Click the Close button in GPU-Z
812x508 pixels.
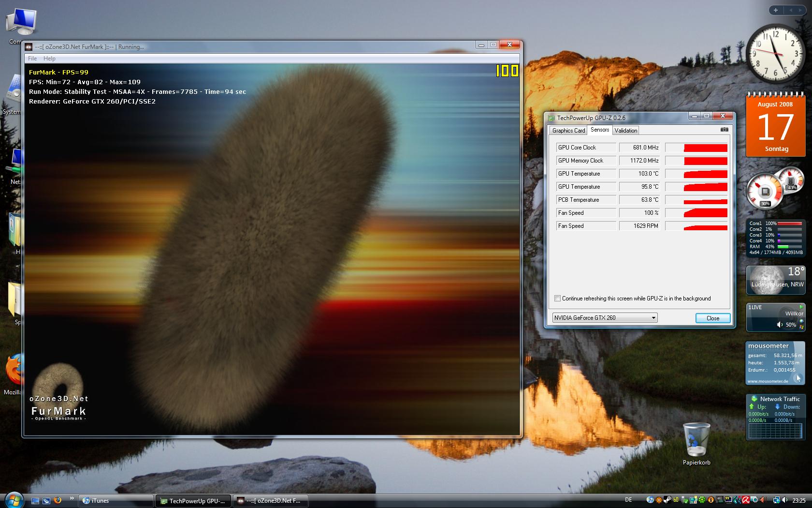pyautogui.click(x=713, y=318)
